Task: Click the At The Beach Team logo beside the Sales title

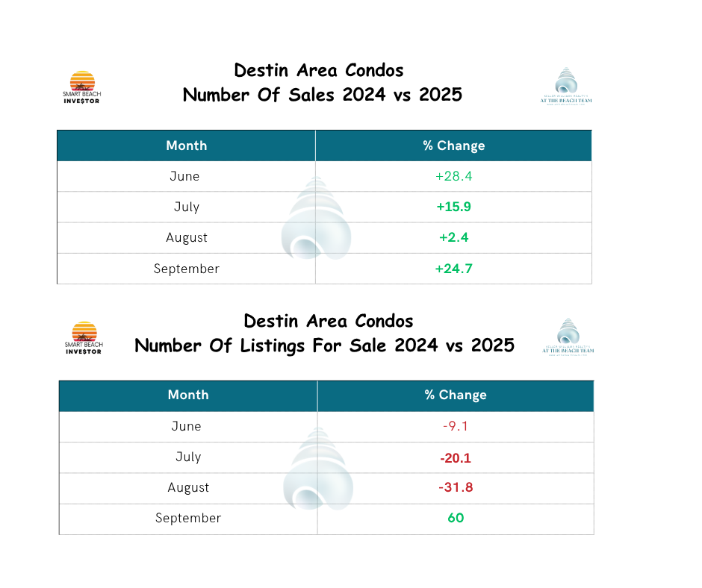Action: (565, 86)
